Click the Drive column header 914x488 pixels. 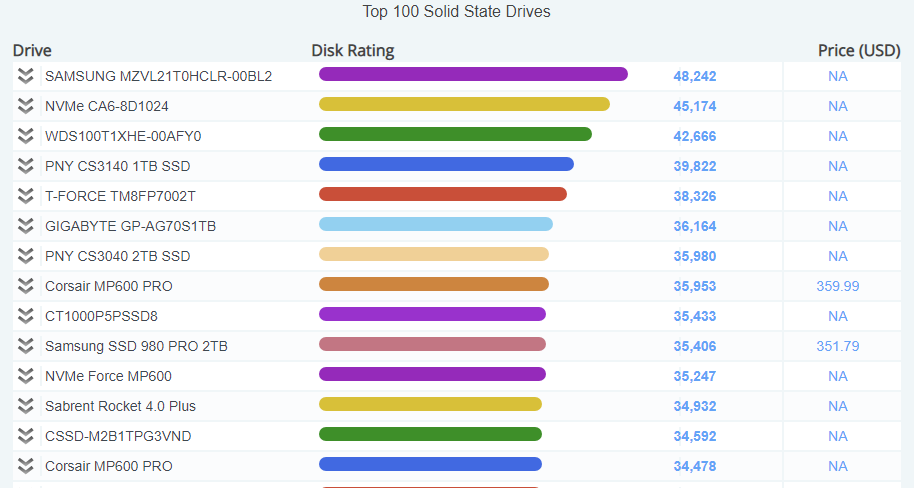coord(32,50)
